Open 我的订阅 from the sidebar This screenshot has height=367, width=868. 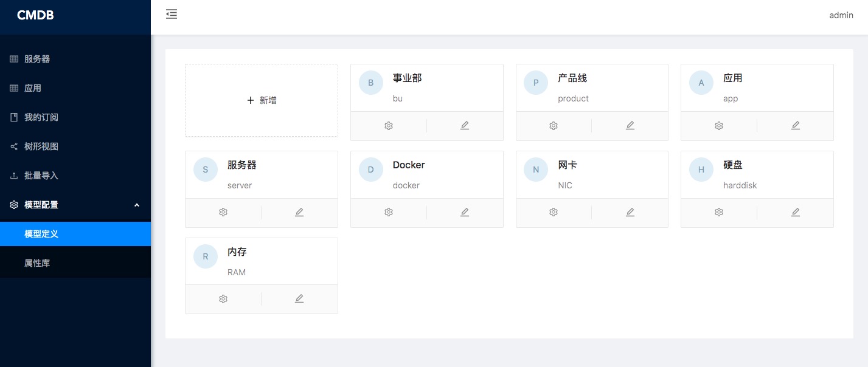(41, 117)
